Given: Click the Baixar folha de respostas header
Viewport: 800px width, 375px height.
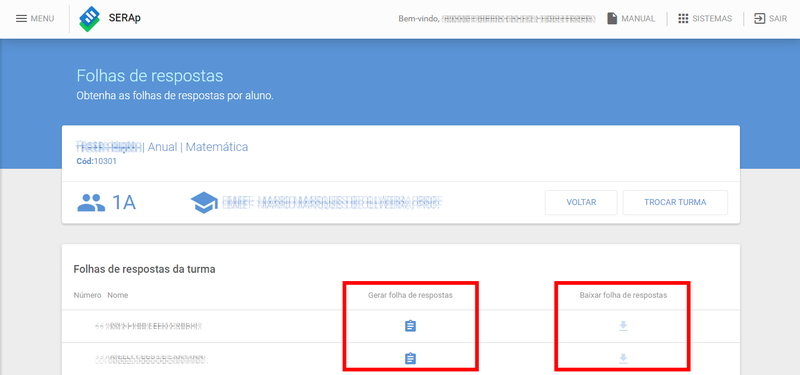Looking at the screenshot, I should [x=623, y=295].
